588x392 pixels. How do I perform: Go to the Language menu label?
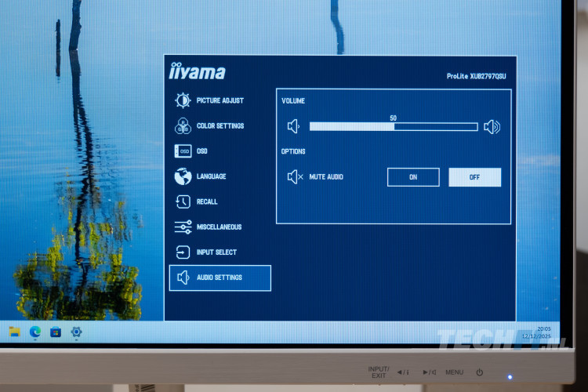click(x=211, y=176)
